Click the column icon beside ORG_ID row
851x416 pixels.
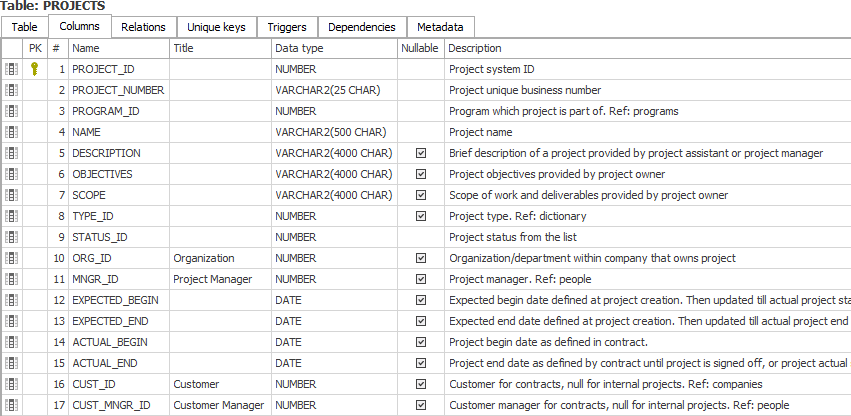pyautogui.click(x=12, y=258)
